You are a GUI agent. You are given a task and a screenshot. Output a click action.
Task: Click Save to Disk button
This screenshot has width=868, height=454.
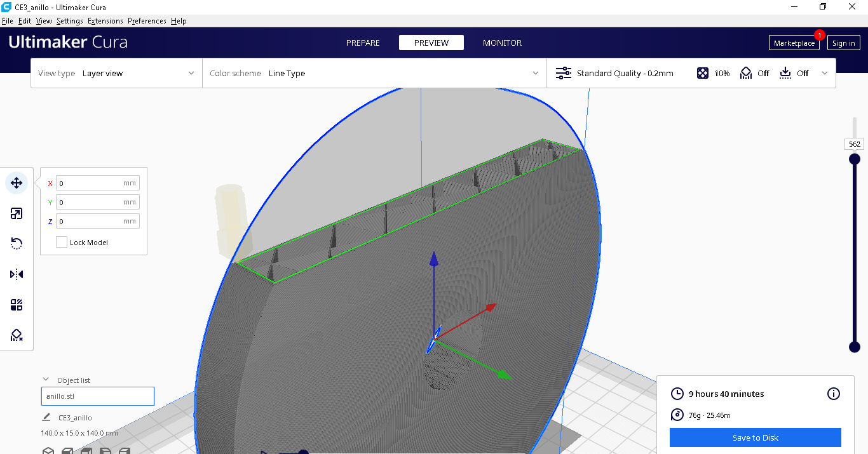[756, 437]
